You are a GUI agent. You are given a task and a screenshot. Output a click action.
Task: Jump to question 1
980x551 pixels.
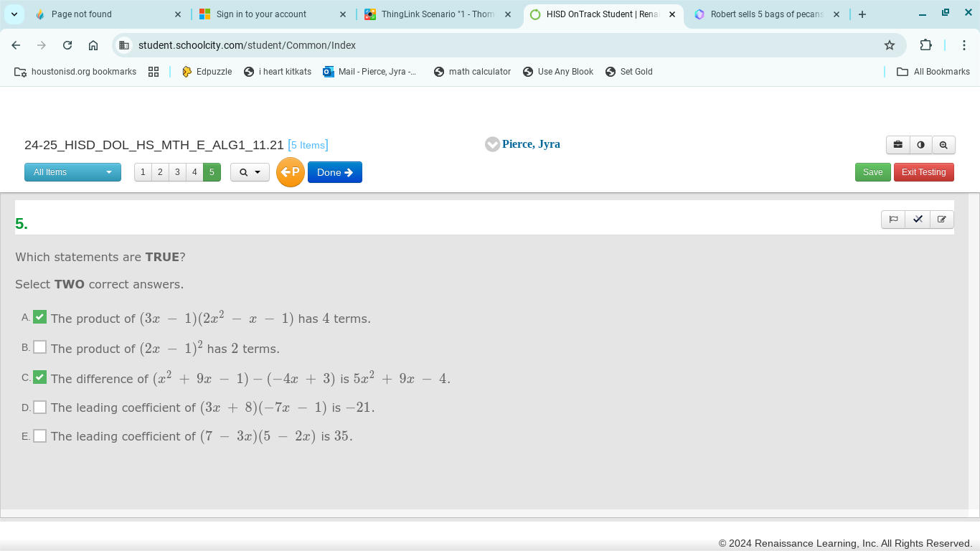tap(143, 172)
